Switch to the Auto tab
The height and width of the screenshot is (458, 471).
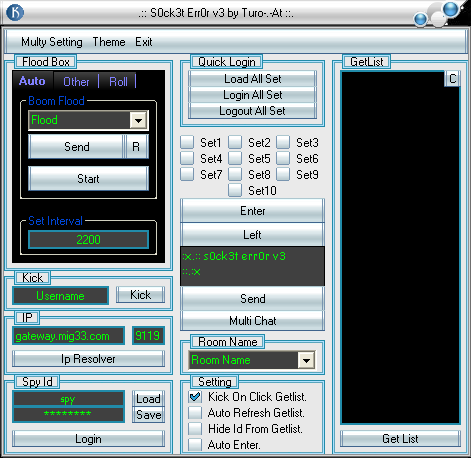click(32, 81)
